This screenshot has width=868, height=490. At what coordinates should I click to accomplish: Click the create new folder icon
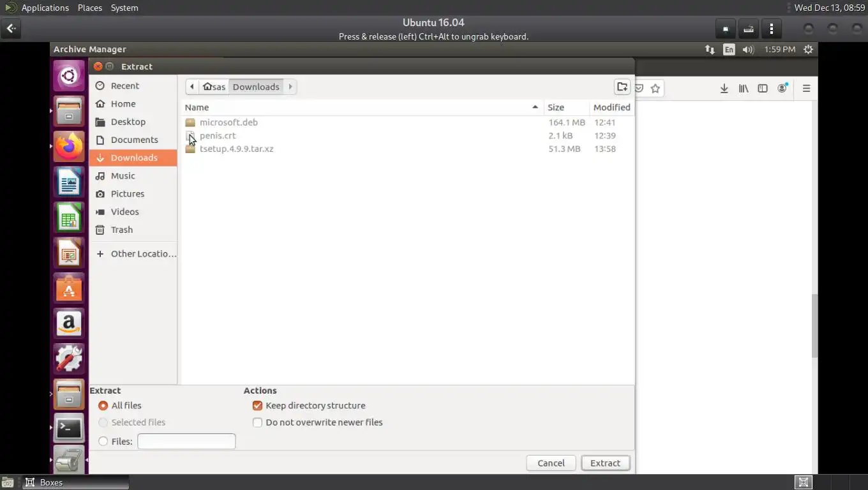pos(622,87)
